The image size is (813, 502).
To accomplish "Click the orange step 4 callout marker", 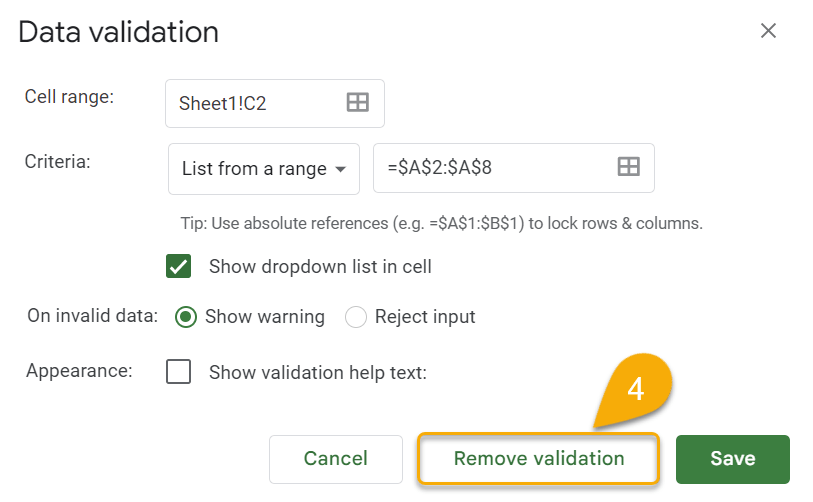I will (636, 389).
